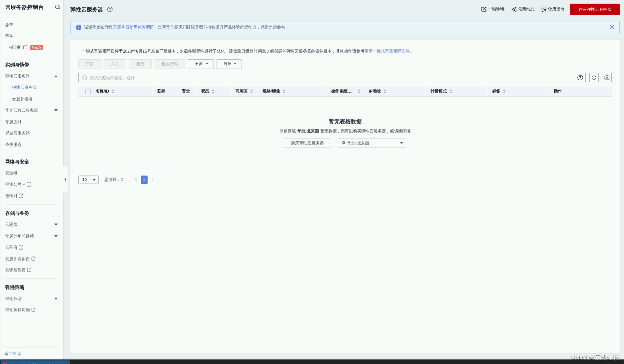
Task: Open help via question mark beside 弹性云服务器 title
Action: [110, 9]
